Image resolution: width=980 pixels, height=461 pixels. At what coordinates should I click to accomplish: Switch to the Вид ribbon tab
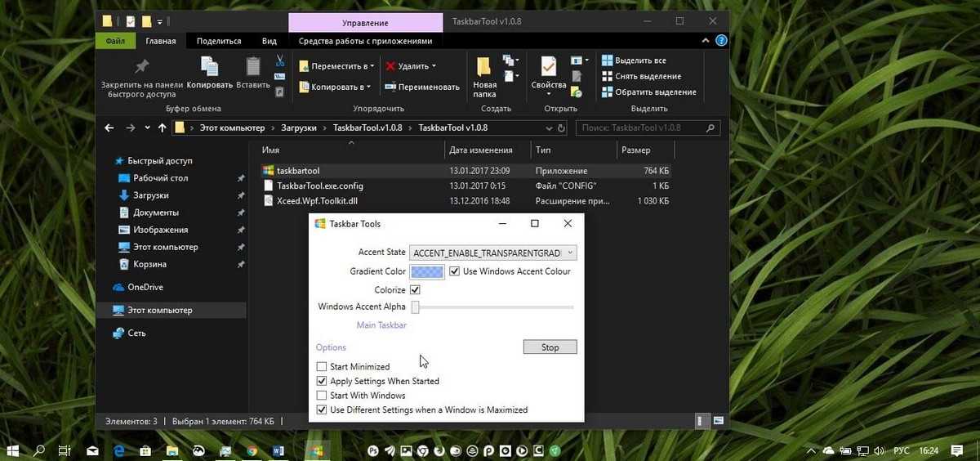coord(269,41)
